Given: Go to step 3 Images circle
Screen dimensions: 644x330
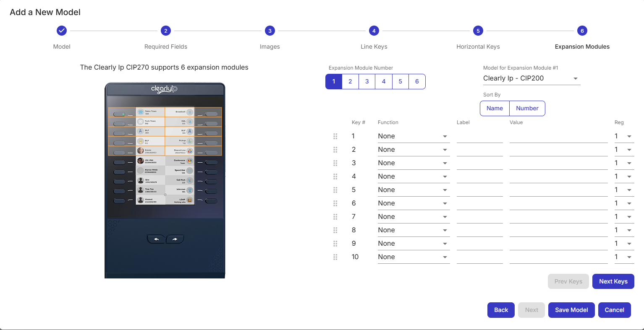Looking at the screenshot, I should (x=270, y=31).
